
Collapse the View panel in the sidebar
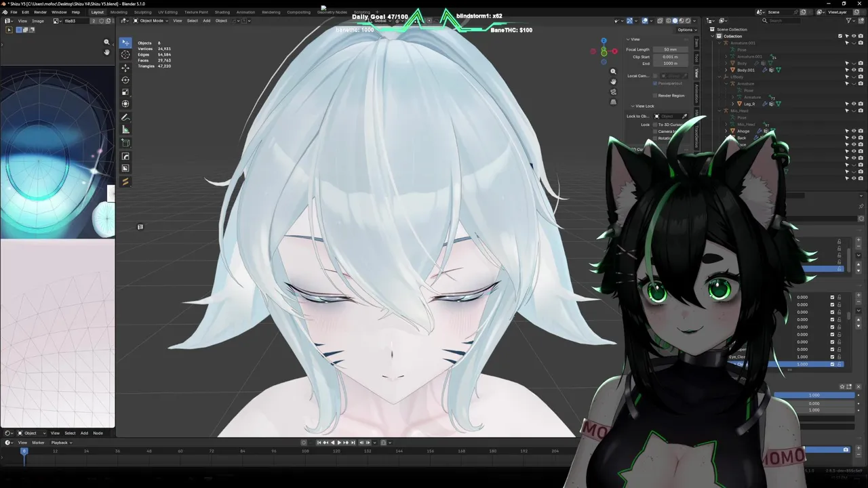tap(629, 39)
